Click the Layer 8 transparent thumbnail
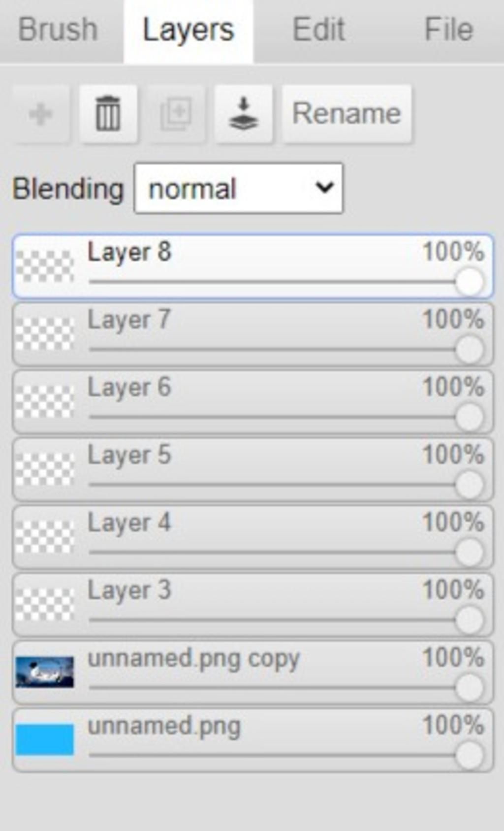The height and width of the screenshot is (831, 504). click(x=45, y=266)
